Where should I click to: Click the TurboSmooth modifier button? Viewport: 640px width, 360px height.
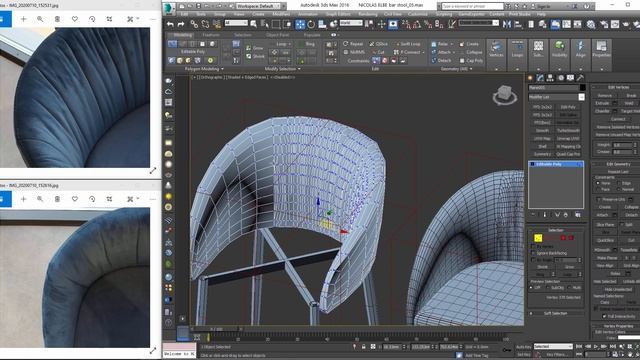click(568, 131)
